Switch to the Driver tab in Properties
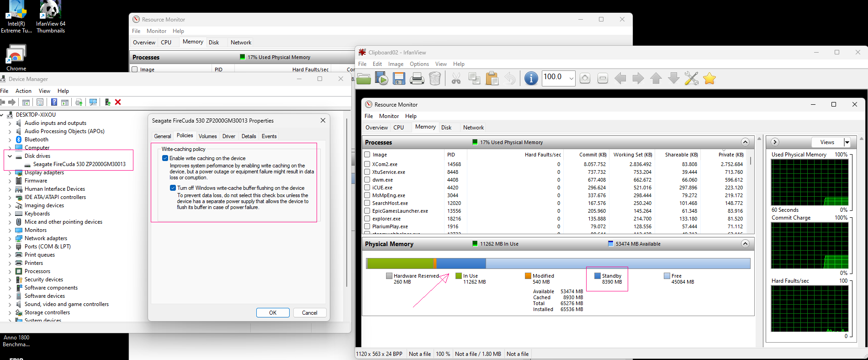 click(x=229, y=136)
